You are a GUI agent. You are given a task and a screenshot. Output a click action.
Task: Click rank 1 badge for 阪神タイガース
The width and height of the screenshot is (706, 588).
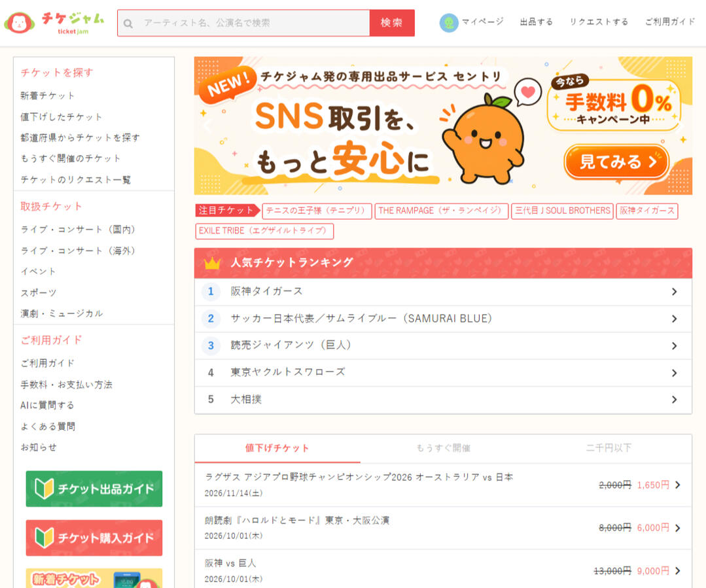coord(211,292)
